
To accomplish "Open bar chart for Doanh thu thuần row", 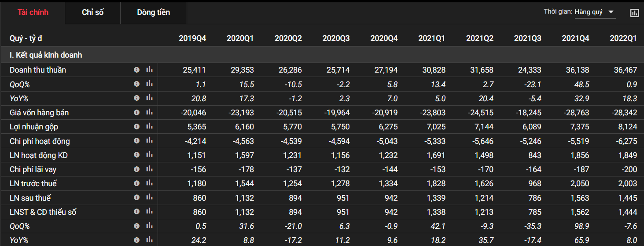I will (150, 70).
